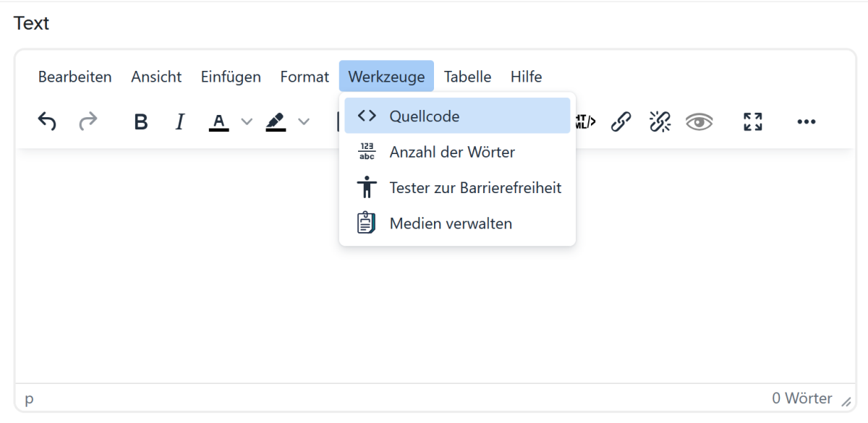Apply the background highlight color
Viewport: 868px width, 423px height.
tap(276, 121)
